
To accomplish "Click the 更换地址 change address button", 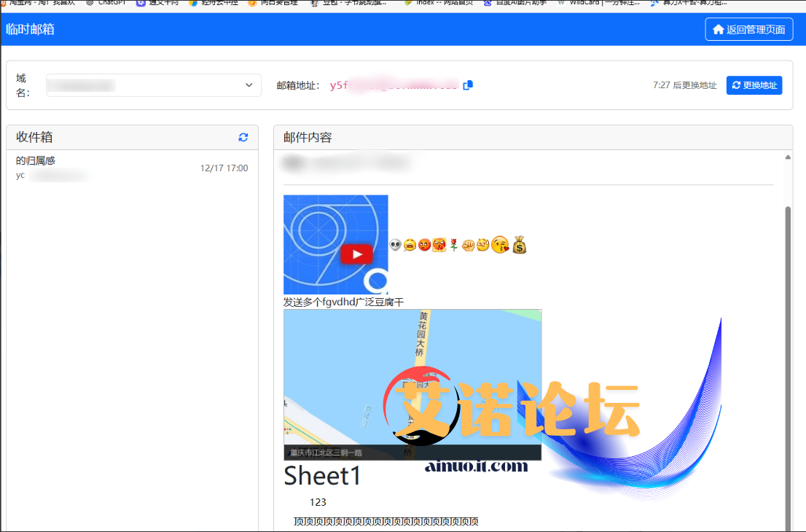I will (x=754, y=85).
